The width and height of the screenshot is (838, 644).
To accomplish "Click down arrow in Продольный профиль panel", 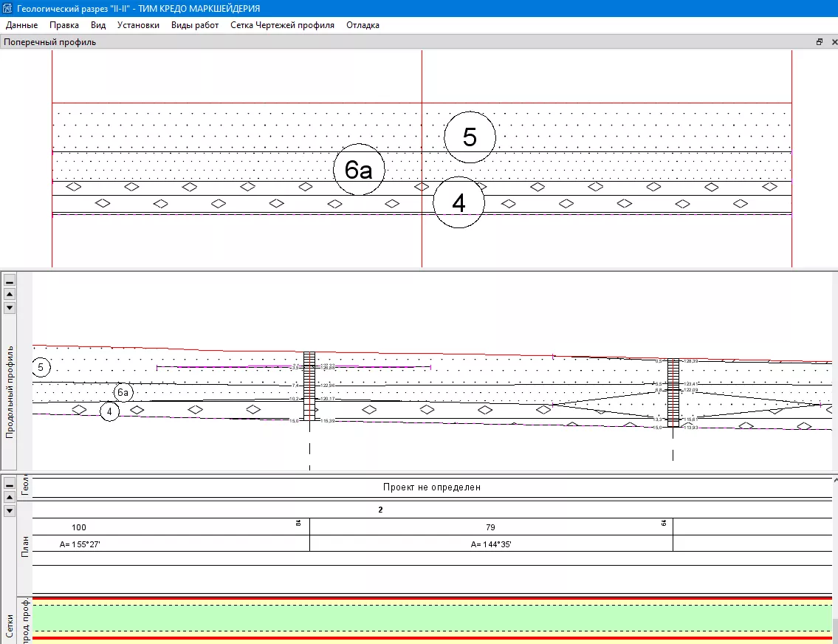I will tap(10, 307).
